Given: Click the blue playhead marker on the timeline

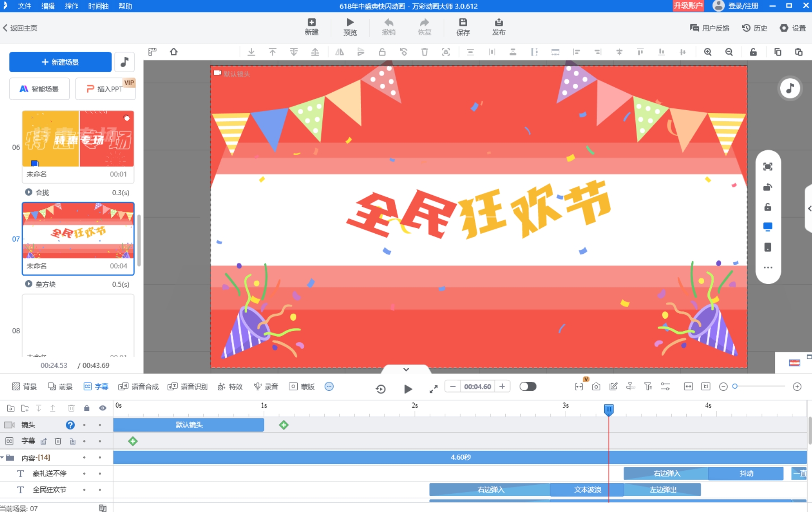Looking at the screenshot, I should click(609, 409).
